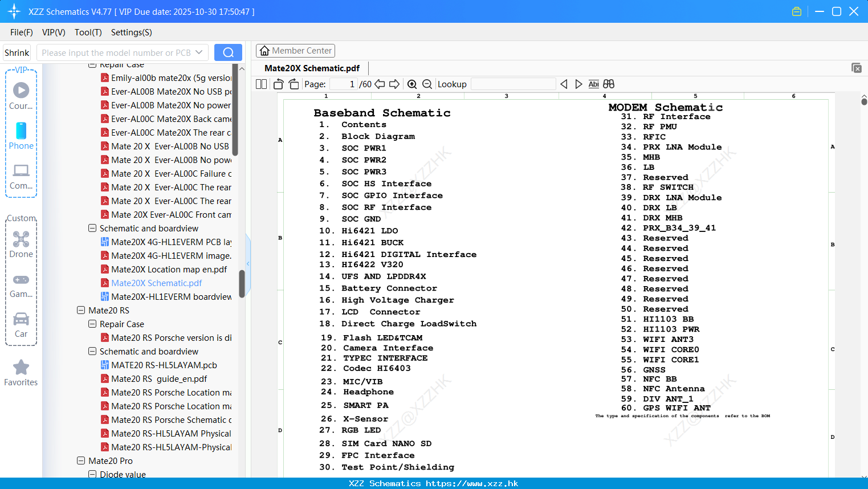Open Ever-AL00B Mate20X No power case
Image resolution: width=868 pixels, height=489 pixels.
click(171, 105)
